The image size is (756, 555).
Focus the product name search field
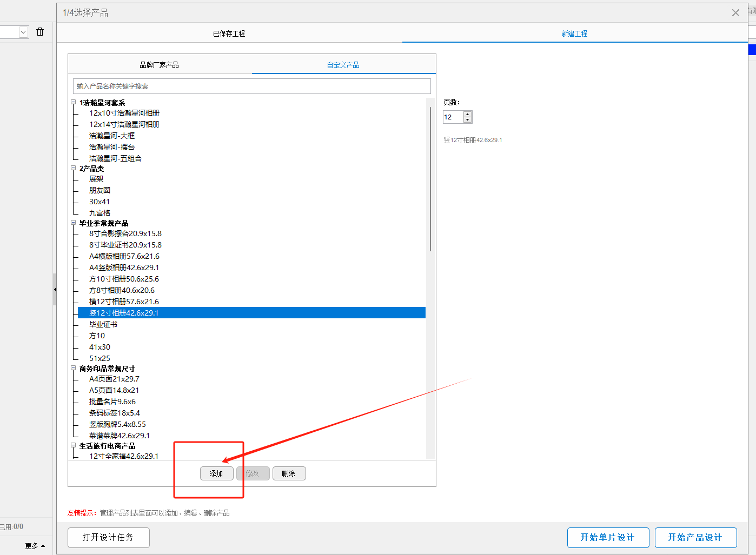pyautogui.click(x=252, y=86)
